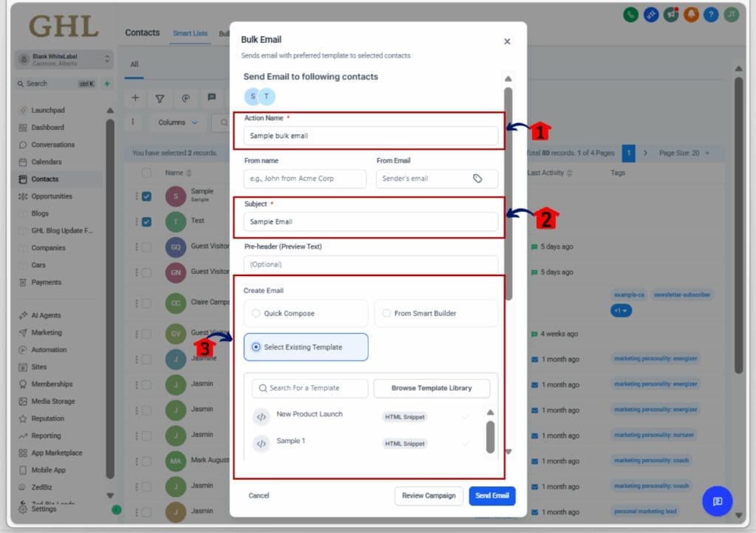
Task: Open the orange notifications bell icon
Action: click(690, 15)
